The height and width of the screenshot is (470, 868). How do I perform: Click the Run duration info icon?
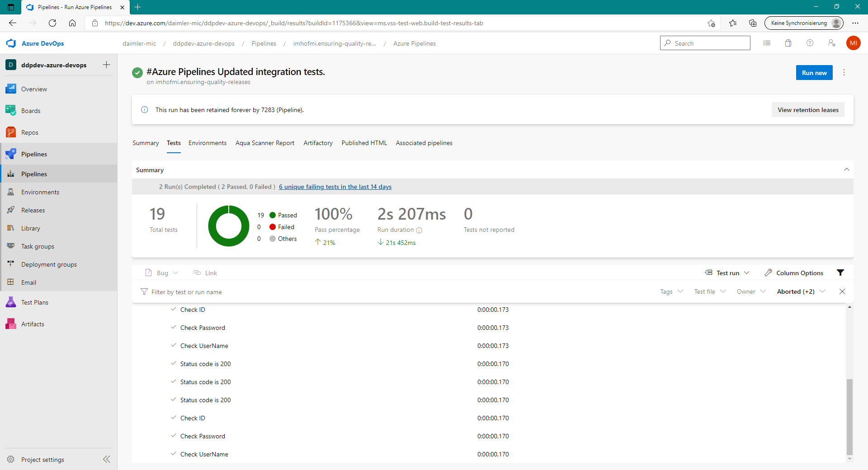pos(419,230)
